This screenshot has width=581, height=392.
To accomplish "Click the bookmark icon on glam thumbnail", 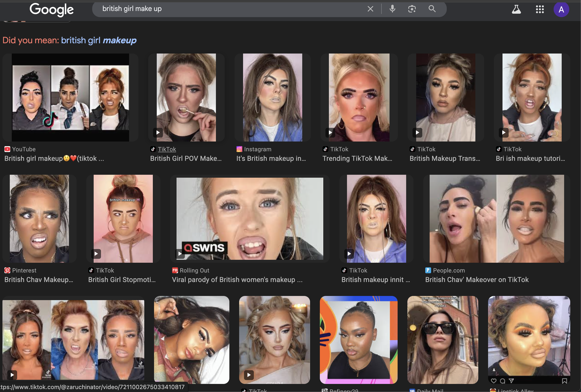I will tap(564, 381).
